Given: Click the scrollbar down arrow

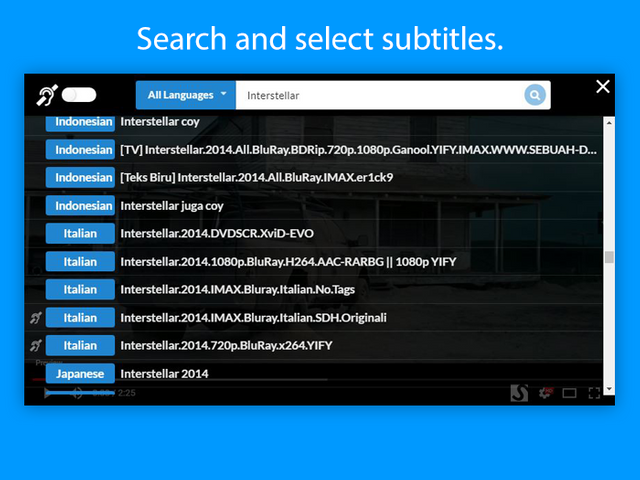Looking at the screenshot, I should pyautogui.click(x=609, y=389).
